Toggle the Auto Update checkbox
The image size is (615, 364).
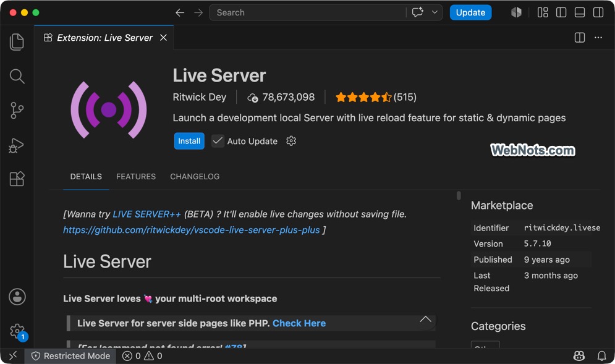pyautogui.click(x=218, y=141)
